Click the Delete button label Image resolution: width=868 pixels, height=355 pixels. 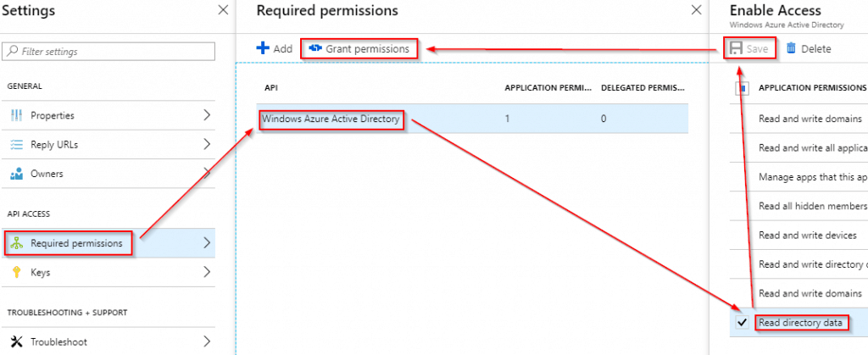click(816, 48)
